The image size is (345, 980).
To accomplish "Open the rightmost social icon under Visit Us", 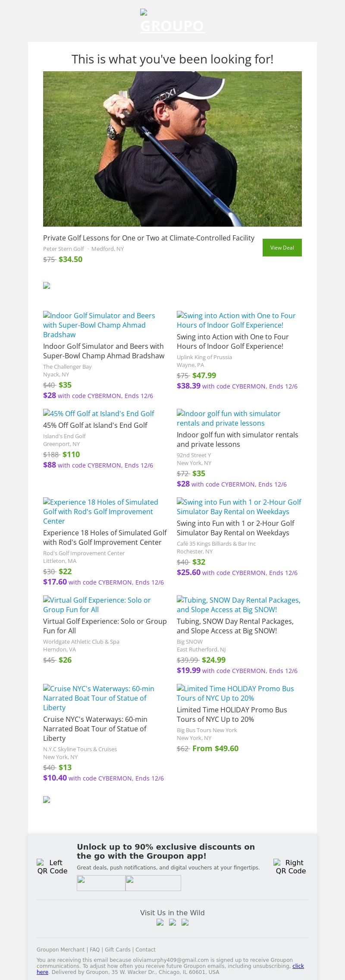I will pos(185,922).
